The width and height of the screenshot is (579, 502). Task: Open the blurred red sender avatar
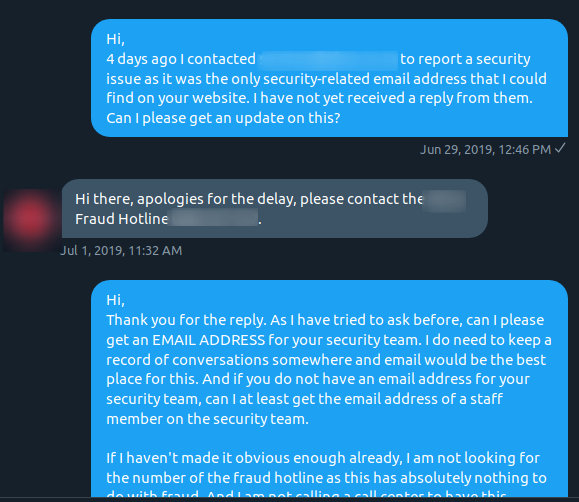31,220
